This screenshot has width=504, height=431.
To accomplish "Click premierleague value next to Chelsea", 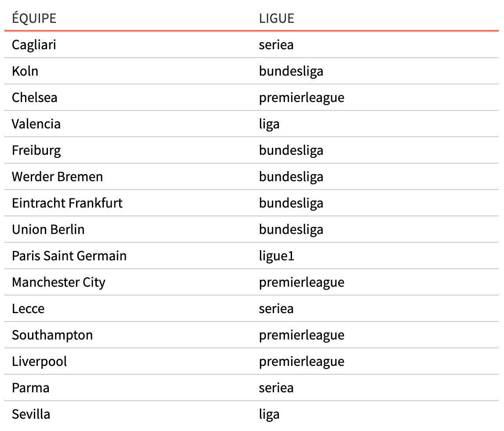I will coord(302,98).
